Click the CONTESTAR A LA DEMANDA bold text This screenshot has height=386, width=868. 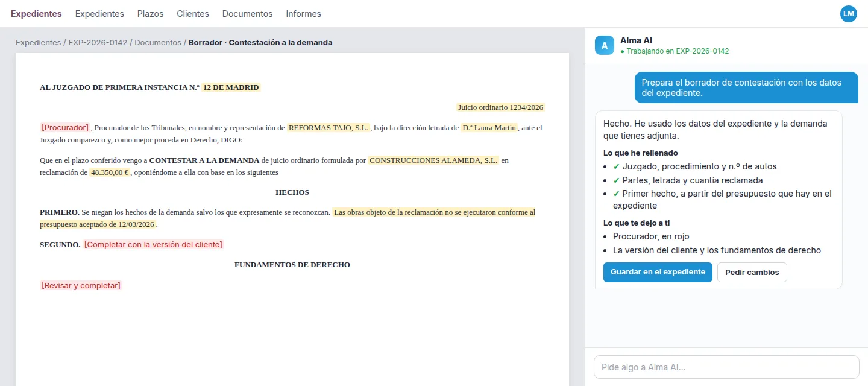coord(204,160)
